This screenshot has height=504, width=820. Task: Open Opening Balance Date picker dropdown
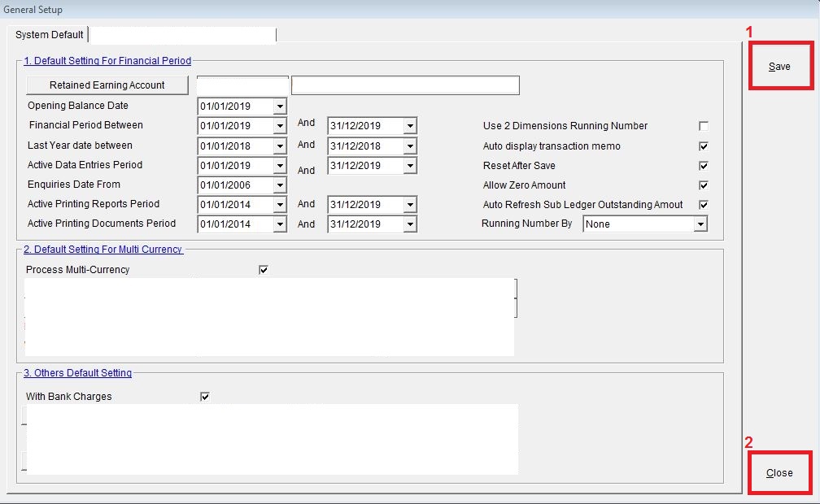[x=280, y=106]
